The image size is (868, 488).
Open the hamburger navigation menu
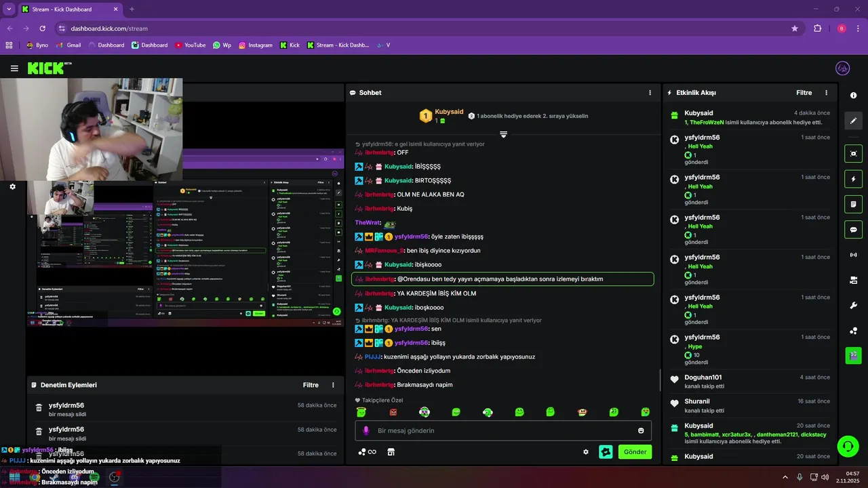14,68
